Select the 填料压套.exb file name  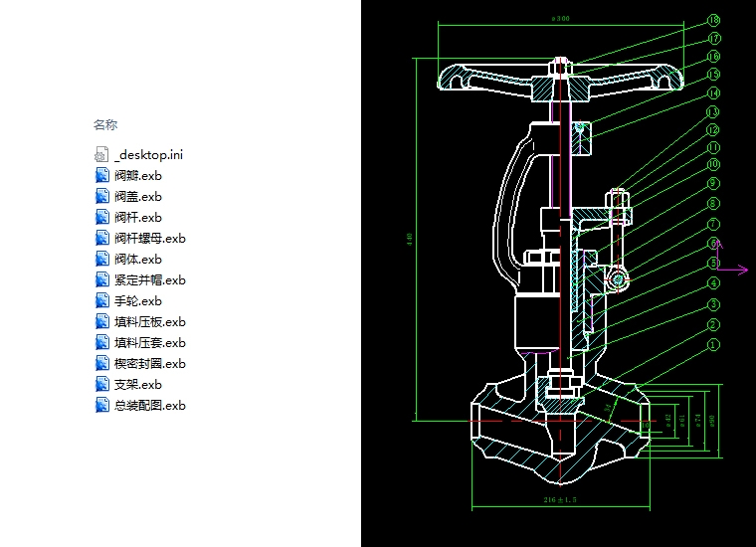pyautogui.click(x=150, y=342)
